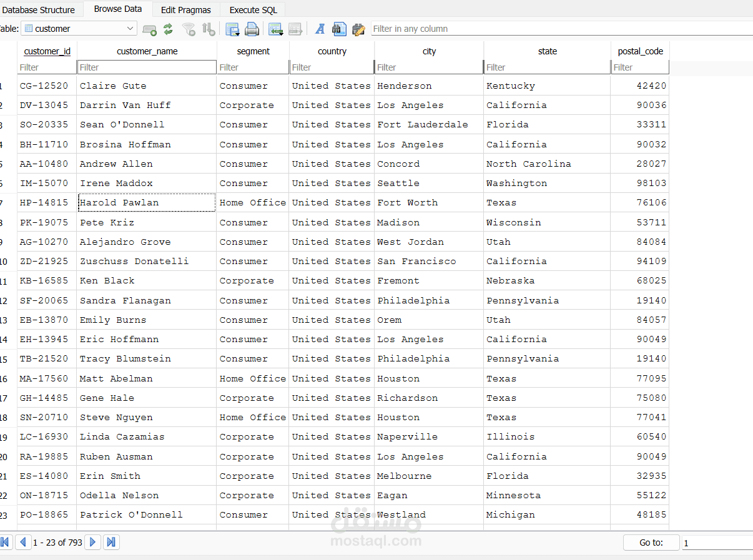
Task: Open the Edit Pragmas tab
Action: [x=185, y=9]
